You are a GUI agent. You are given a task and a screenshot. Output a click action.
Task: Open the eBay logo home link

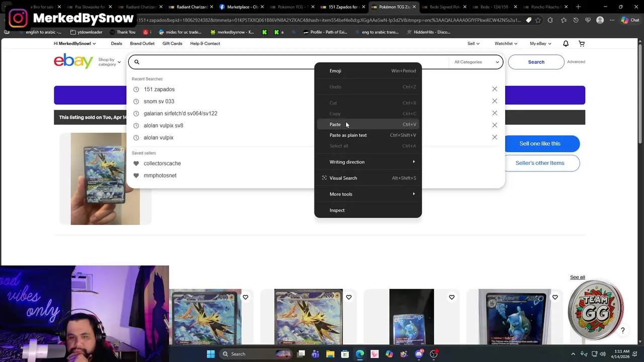(73, 61)
